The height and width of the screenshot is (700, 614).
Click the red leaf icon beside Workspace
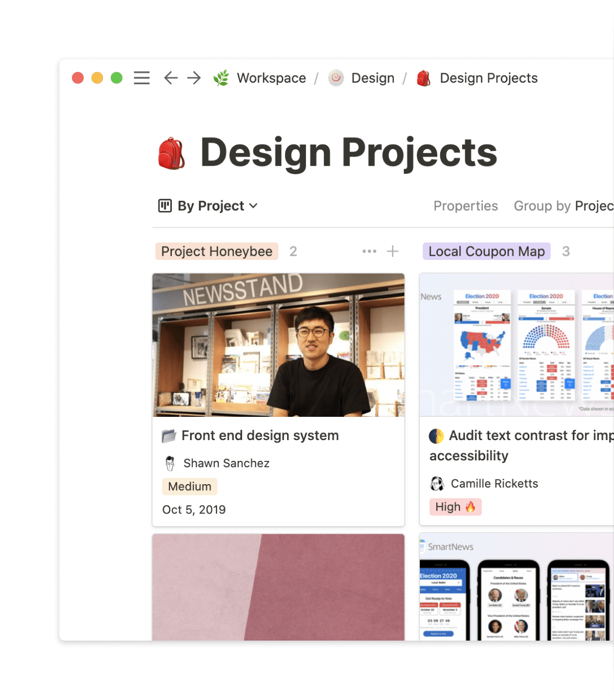click(x=222, y=78)
